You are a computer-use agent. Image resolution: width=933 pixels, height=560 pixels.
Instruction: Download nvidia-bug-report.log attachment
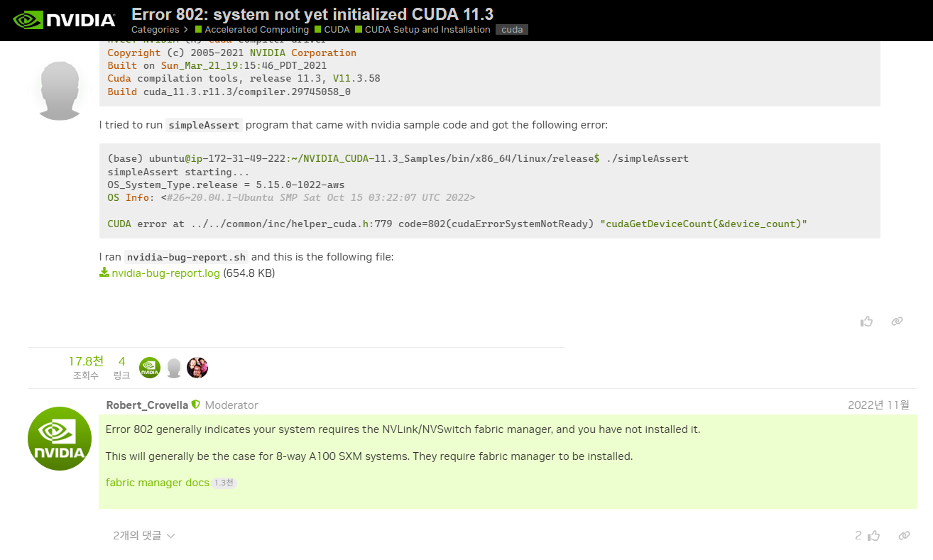pyautogui.click(x=165, y=273)
